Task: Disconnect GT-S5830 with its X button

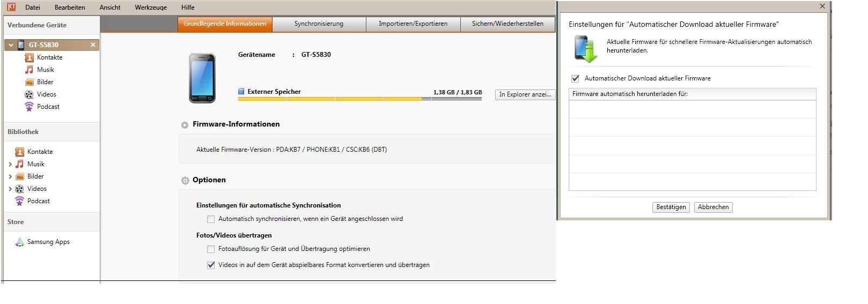Action: (x=93, y=45)
